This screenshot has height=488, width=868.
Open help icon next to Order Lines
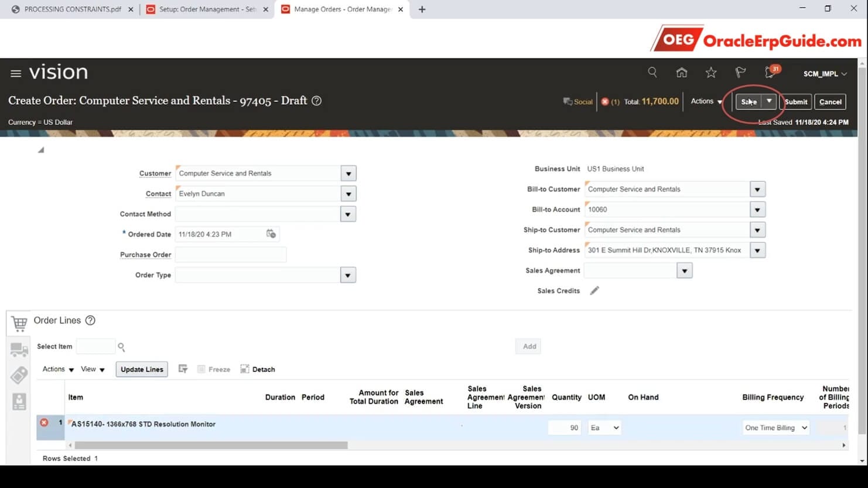90,320
